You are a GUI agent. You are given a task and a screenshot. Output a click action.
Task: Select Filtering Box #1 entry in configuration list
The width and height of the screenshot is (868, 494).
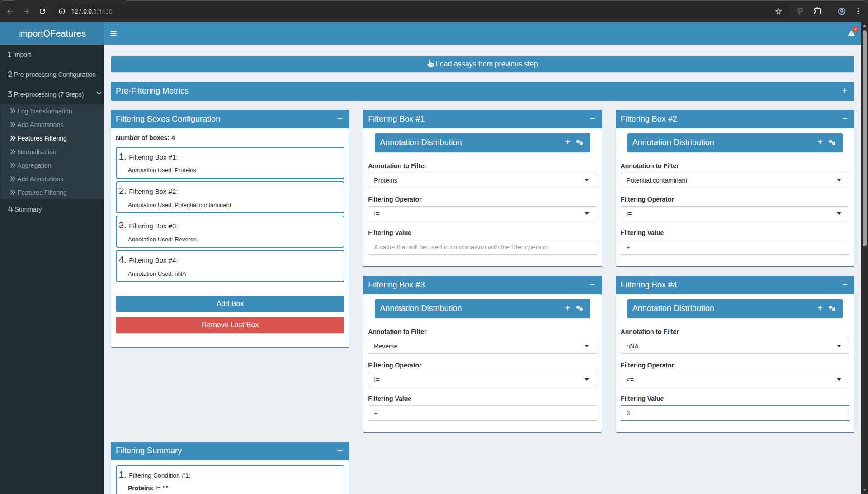click(230, 163)
